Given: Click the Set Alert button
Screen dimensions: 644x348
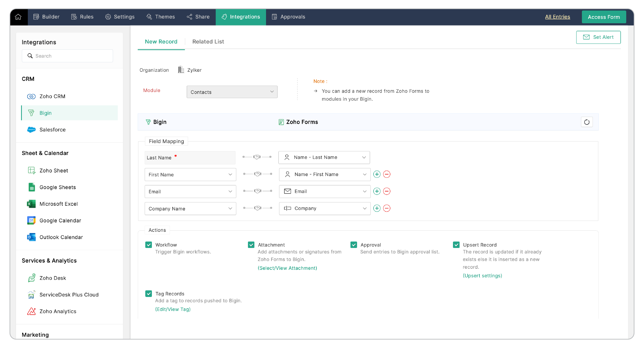Looking at the screenshot, I should [x=598, y=37].
